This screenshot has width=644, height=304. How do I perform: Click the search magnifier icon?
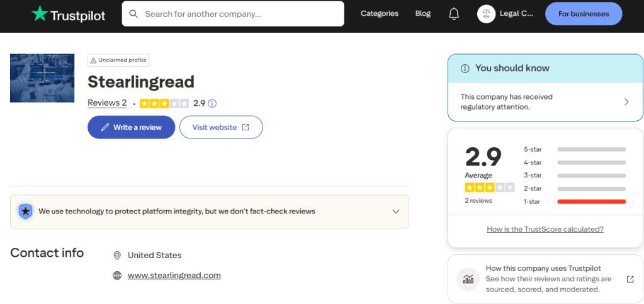point(133,14)
